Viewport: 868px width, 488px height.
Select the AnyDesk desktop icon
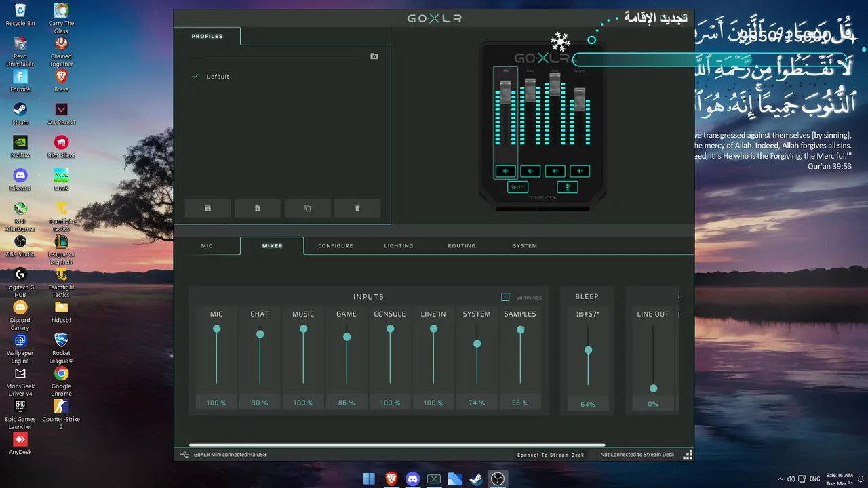(20, 444)
